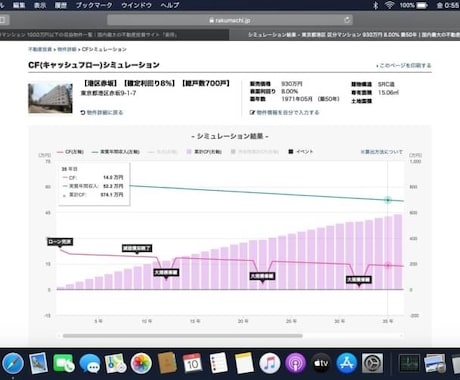Screen dimensions: 460x380
Task: Click the return to property details link
Action: 102,112
